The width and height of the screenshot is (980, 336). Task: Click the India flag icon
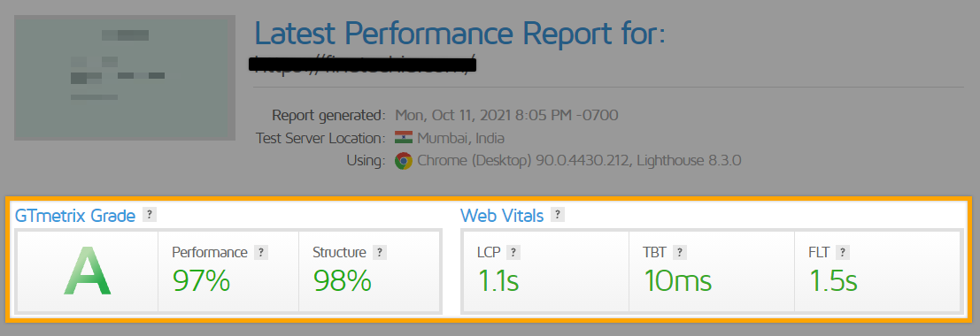(404, 137)
